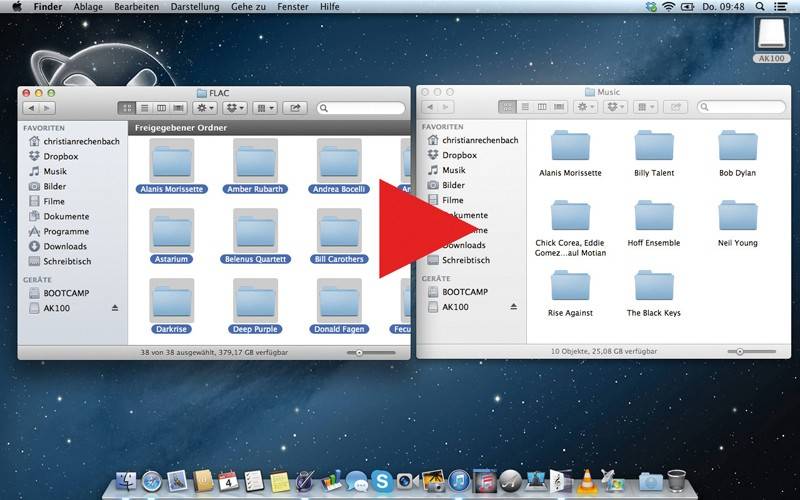Switch FLAC window to icon view
The width and height of the screenshot is (800, 500).
tap(127, 108)
